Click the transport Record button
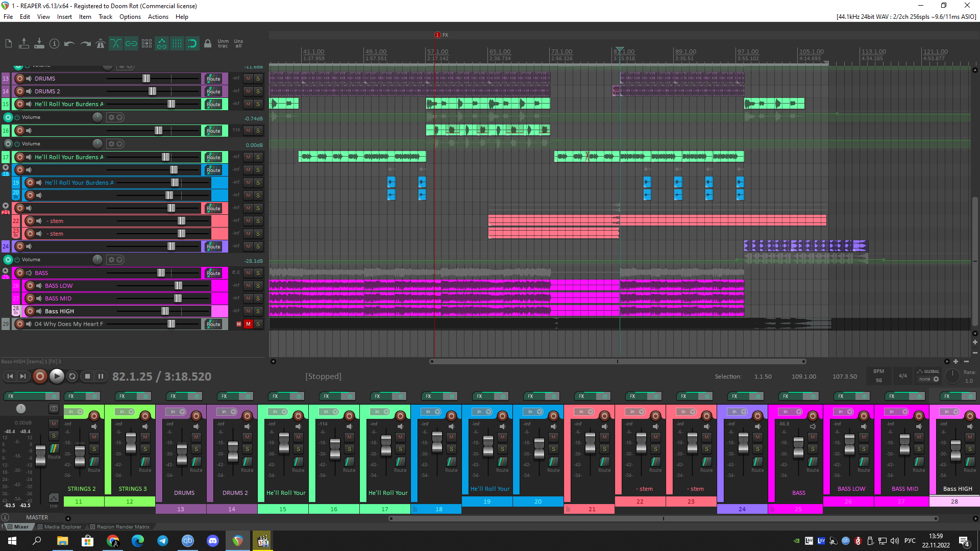This screenshot has height=551, width=980. [x=40, y=377]
